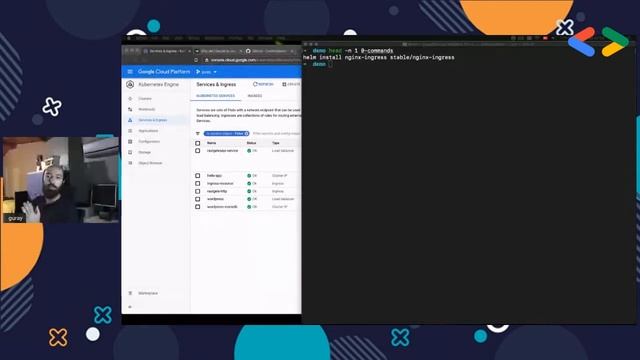Click the Kubernetes Engine sidebar title
640x360 pixels.
158,84
